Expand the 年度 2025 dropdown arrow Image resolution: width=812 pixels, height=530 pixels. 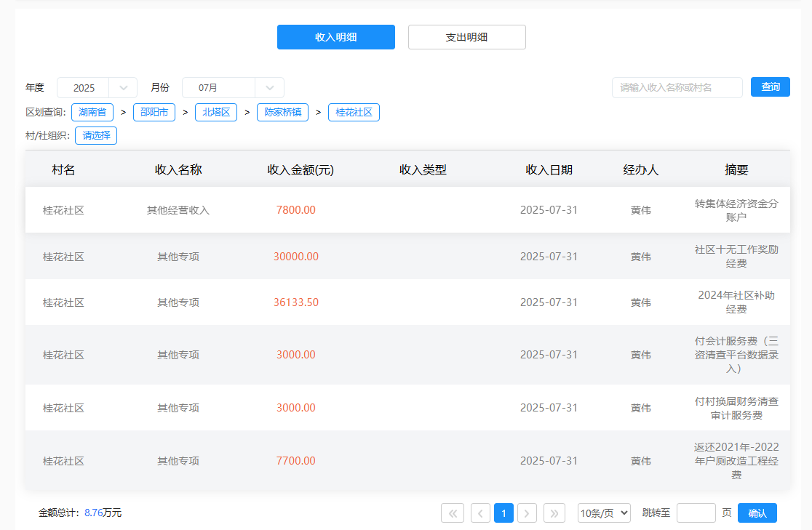click(123, 88)
